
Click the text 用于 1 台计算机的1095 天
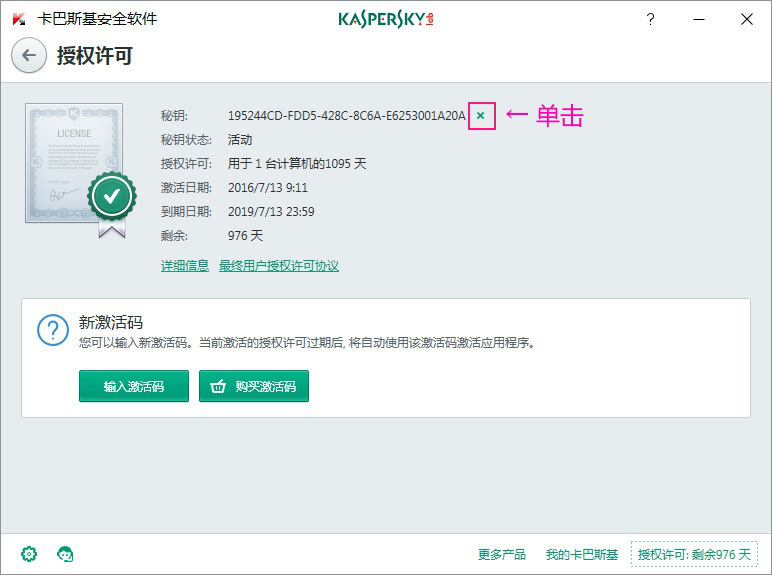[x=297, y=163]
